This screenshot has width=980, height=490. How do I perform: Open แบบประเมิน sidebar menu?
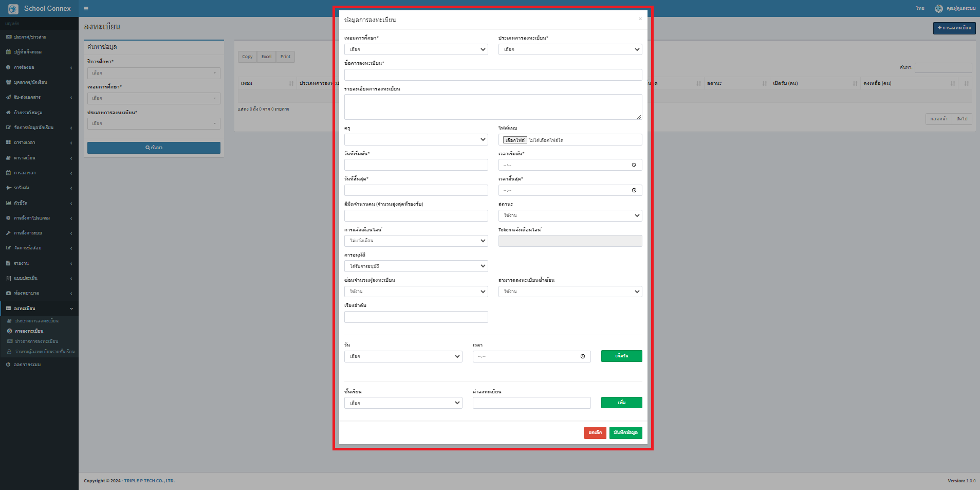click(x=39, y=278)
